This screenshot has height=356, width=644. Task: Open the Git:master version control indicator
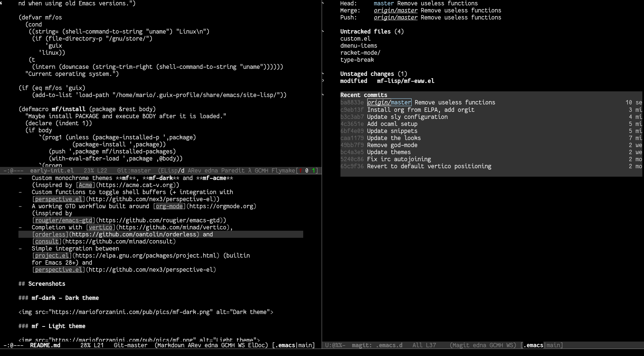(134, 171)
